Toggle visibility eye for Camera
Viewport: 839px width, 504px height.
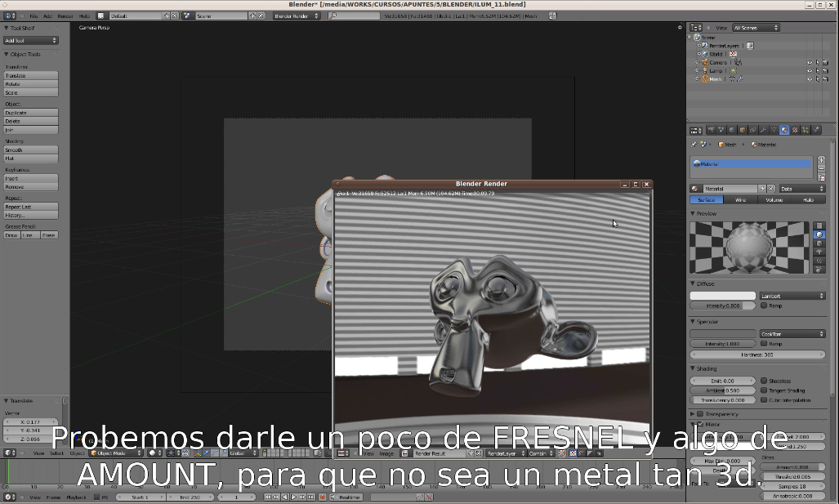809,63
